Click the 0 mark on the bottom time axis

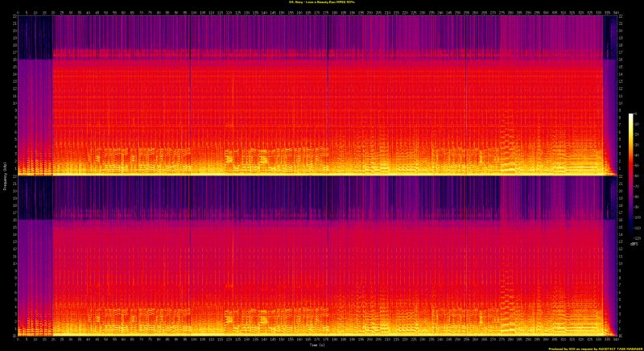pos(16,340)
